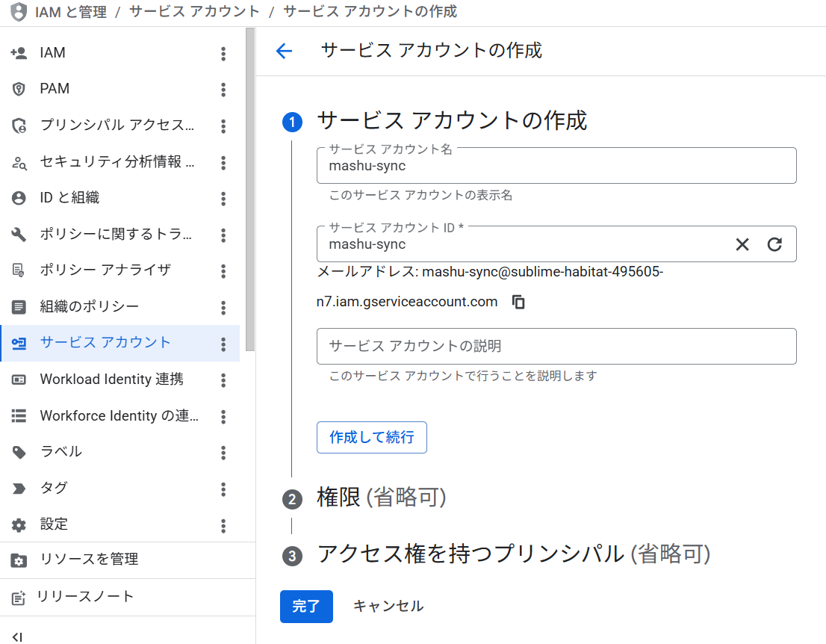Open リソースを管理 link

tap(128, 560)
